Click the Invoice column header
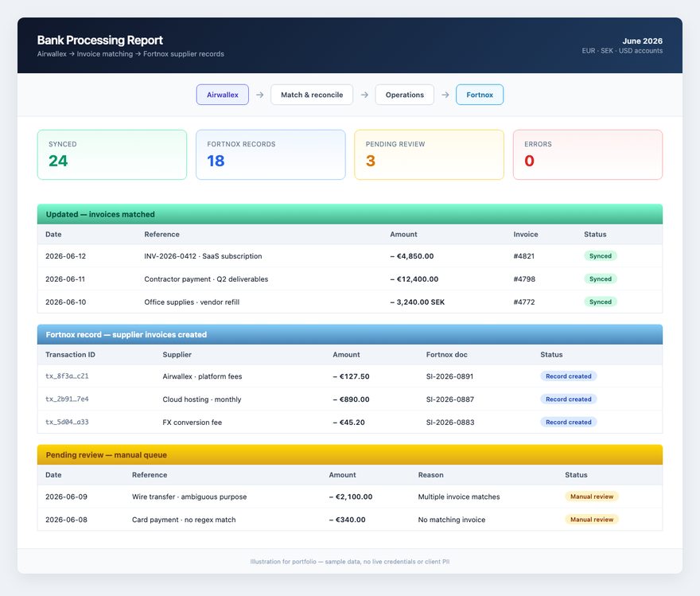This screenshot has height=596, width=700. 526,235
